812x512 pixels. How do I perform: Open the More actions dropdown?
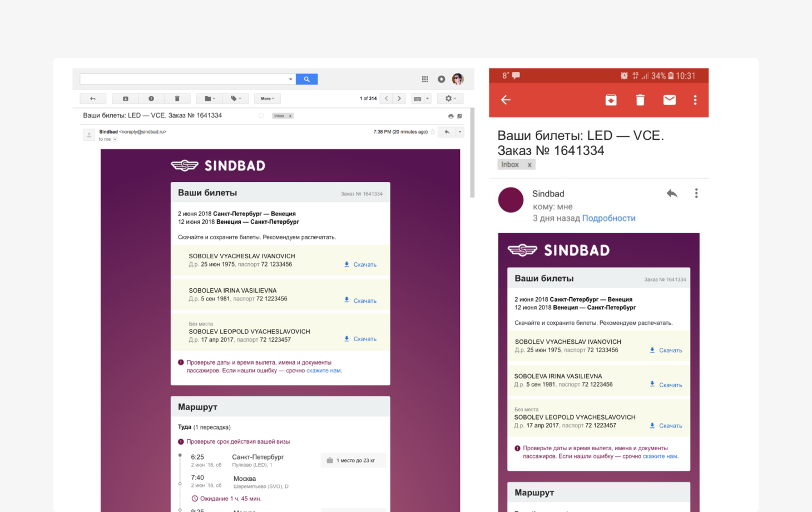[268, 99]
